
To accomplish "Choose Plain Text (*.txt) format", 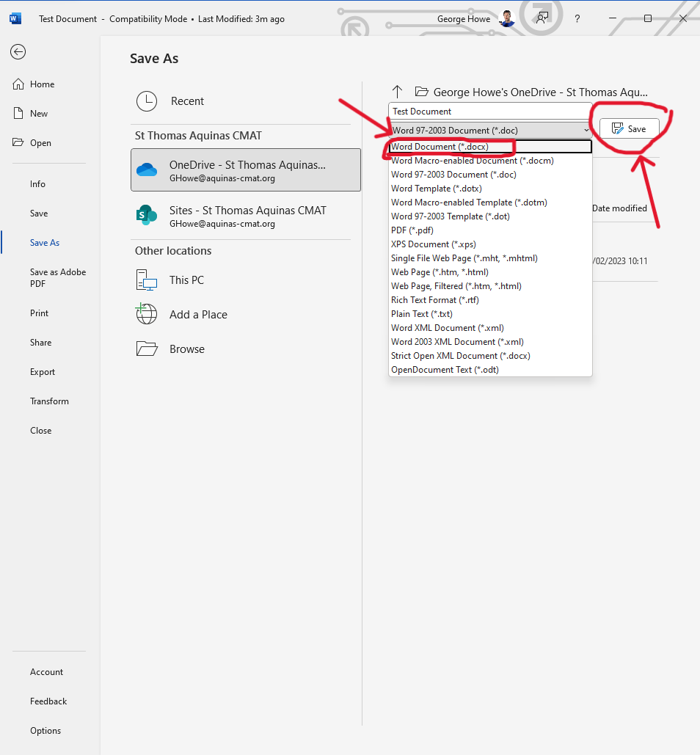I will [x=490, y=314].
